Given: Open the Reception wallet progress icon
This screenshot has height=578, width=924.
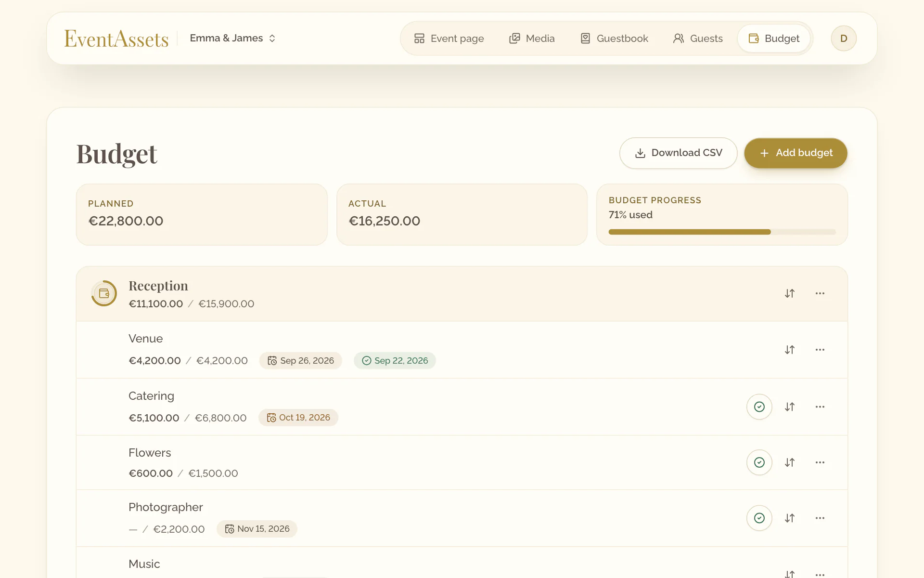Looking at the screenshot, I should tap(104, 293).
